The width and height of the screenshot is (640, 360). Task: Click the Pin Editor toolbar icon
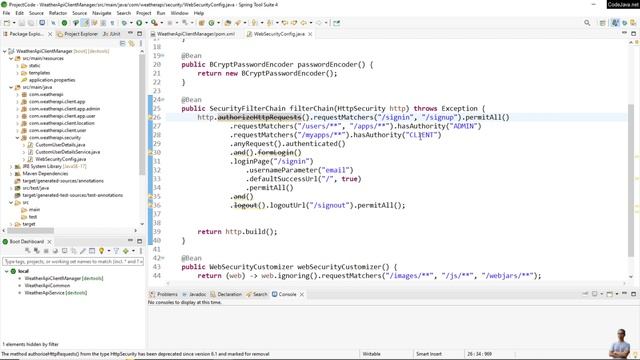click(336, 23)
